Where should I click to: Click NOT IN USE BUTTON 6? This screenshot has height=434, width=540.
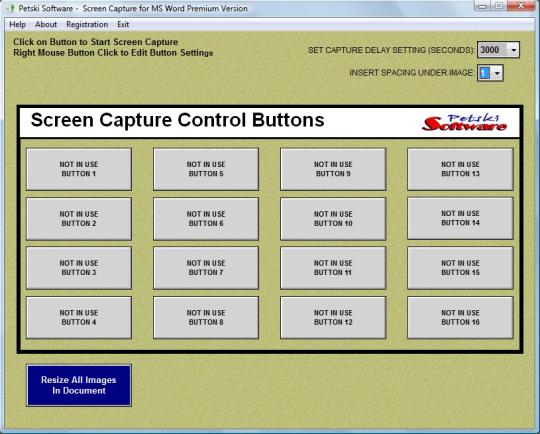click(x=206, y=219)
